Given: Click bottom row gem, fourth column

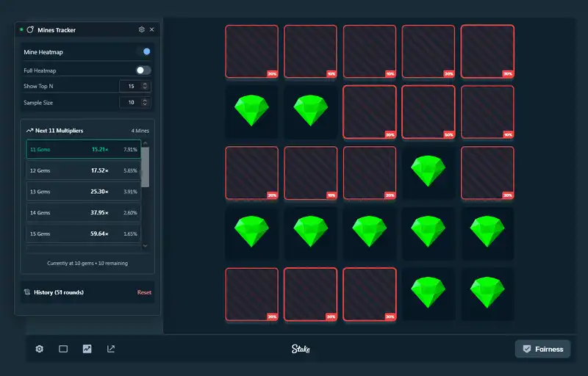Looking at the screenshot, I should click(429, 292).
